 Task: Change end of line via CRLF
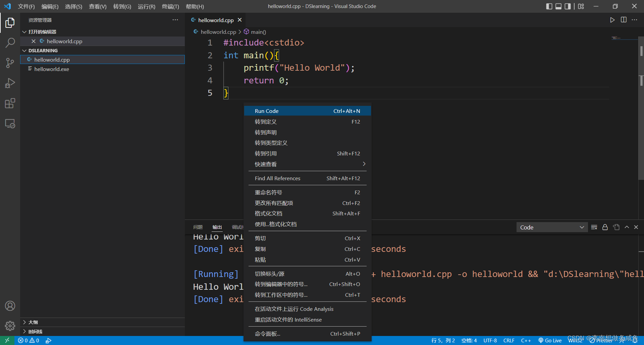(509, 340)
